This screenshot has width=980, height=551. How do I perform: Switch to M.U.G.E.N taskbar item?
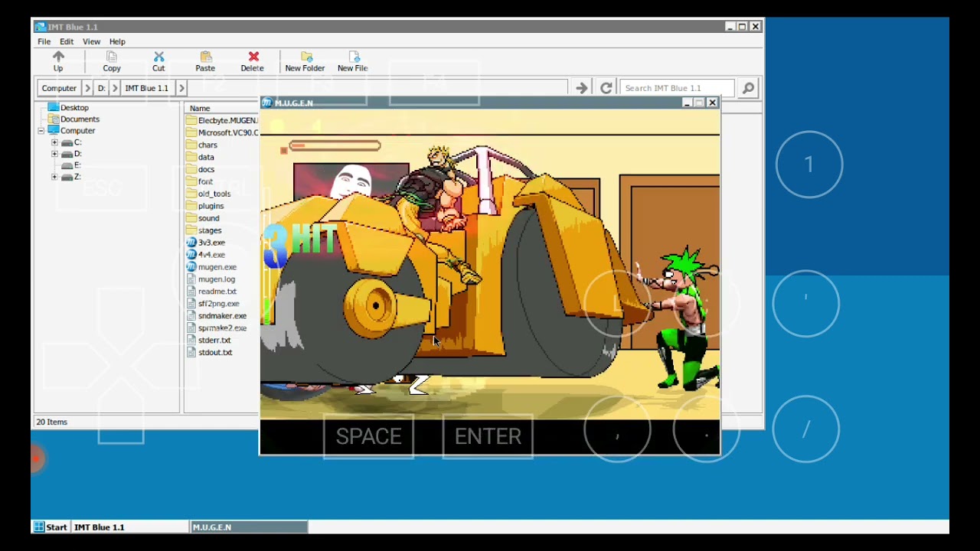249,527
